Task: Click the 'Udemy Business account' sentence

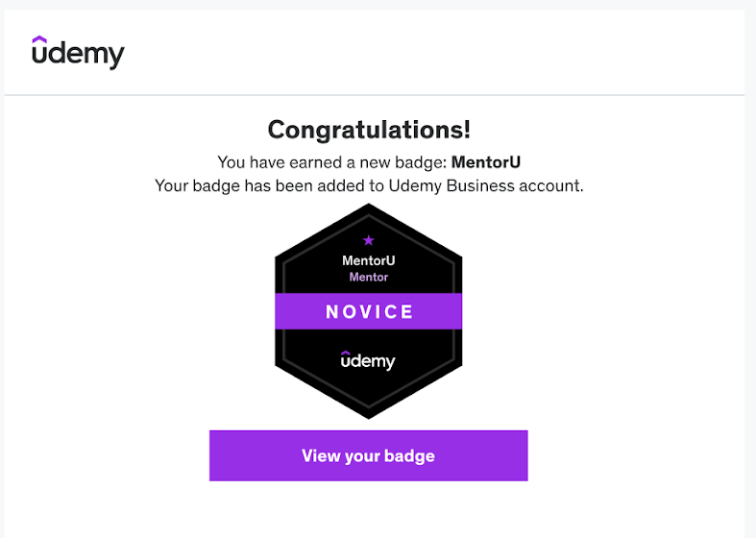Action: click(485, 185)
